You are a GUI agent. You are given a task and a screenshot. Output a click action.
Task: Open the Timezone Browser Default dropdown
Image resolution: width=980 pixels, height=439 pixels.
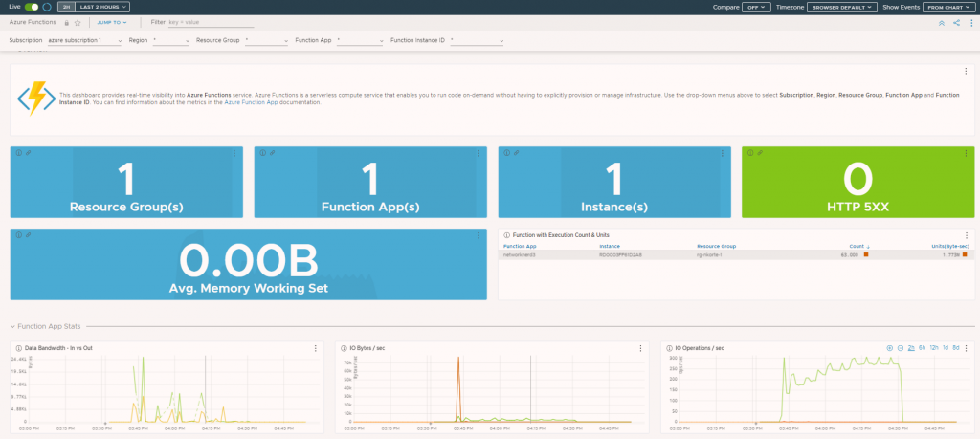point(842,7)
